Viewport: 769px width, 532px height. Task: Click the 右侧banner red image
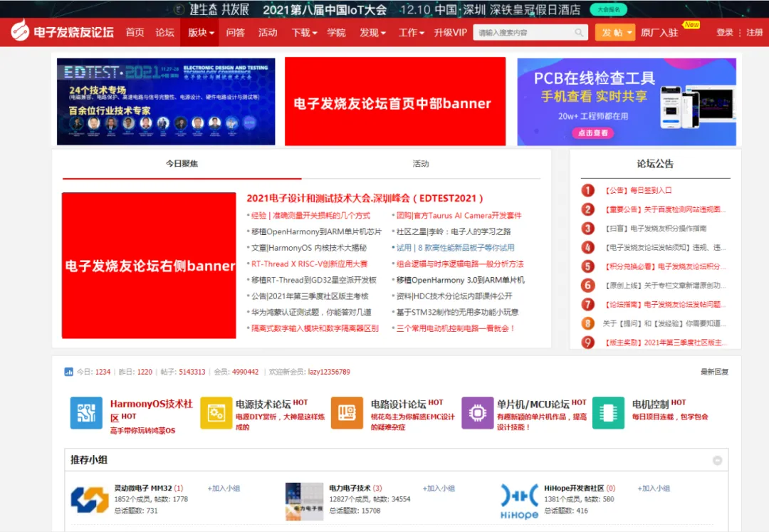pos(149,265)
